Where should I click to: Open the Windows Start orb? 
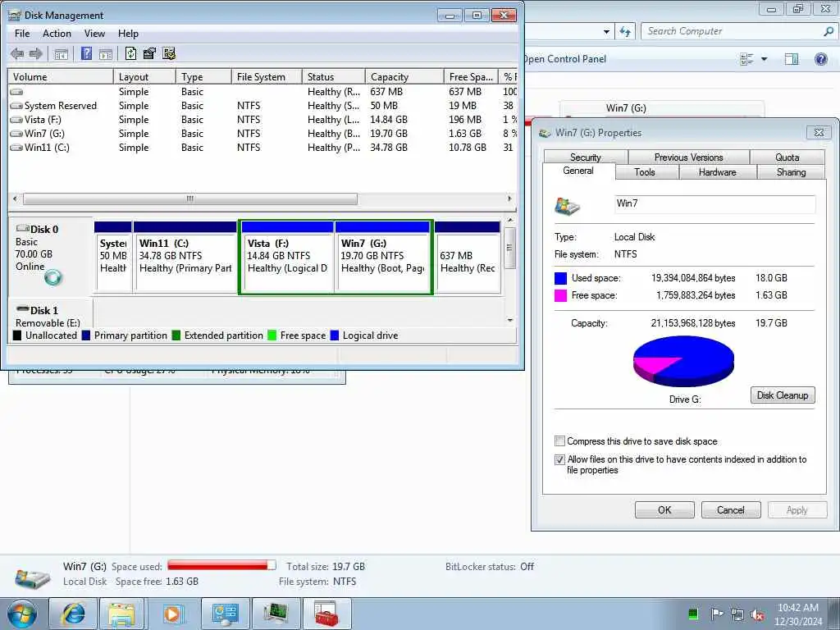coord(22,614)
